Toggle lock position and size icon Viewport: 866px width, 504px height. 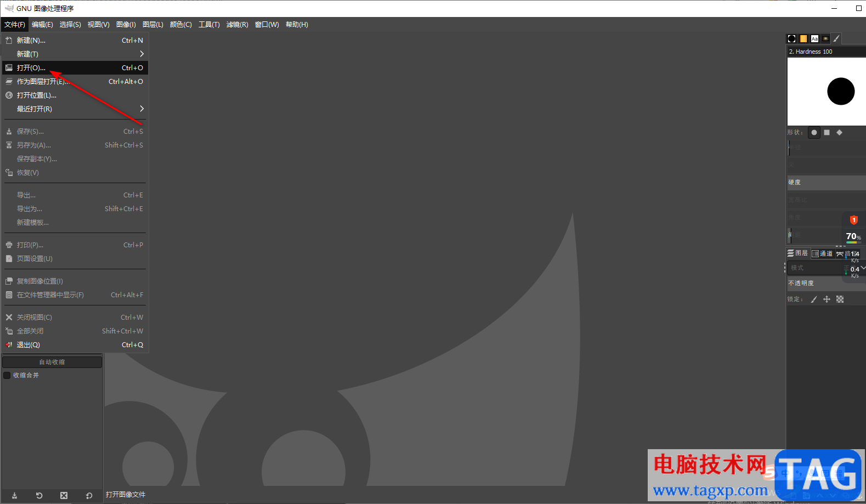click(827, 299)
